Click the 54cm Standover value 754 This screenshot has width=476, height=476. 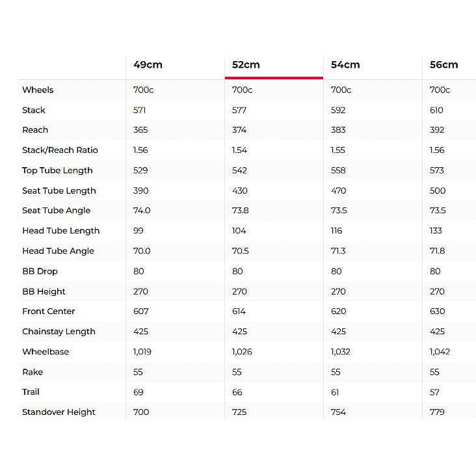[x=338, y=412]
